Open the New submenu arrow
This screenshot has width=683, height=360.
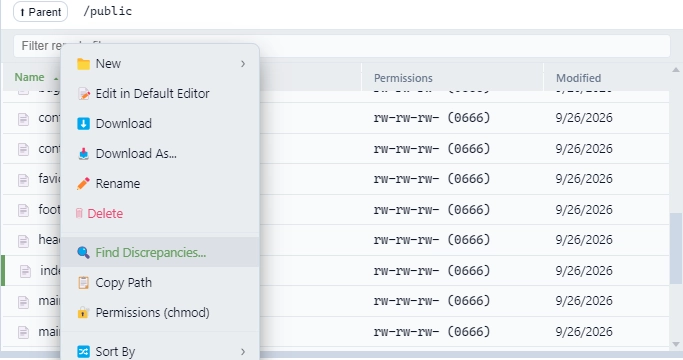pyautogui.click(x=243, y=64)
